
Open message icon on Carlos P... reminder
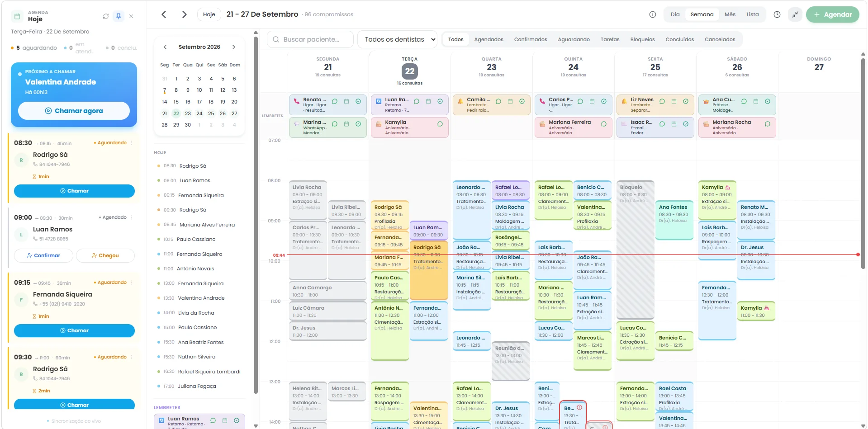pos(580,101)
